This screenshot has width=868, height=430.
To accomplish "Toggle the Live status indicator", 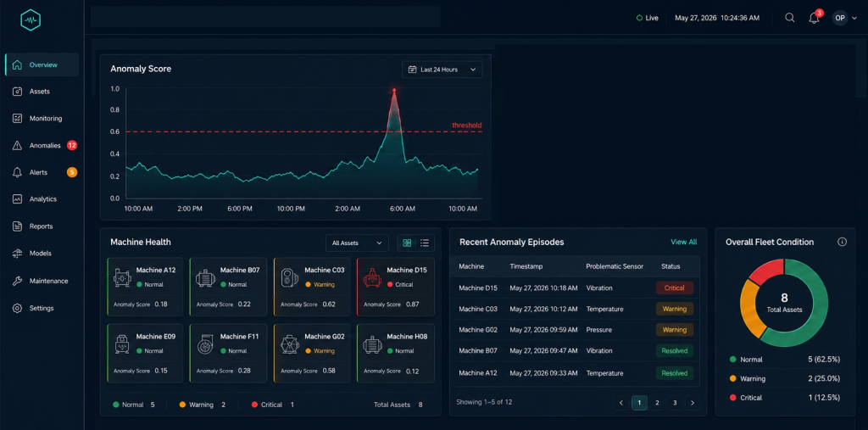I will [x=647, y=18].
